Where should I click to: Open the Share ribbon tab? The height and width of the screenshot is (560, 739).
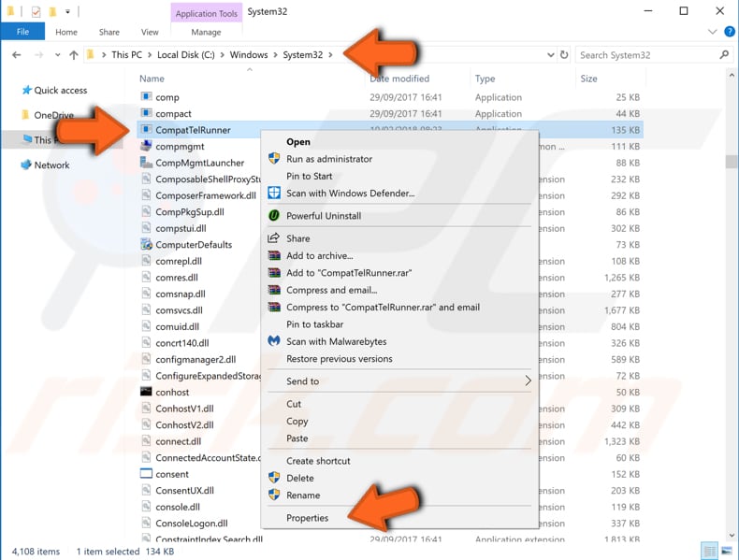point(109,32)
